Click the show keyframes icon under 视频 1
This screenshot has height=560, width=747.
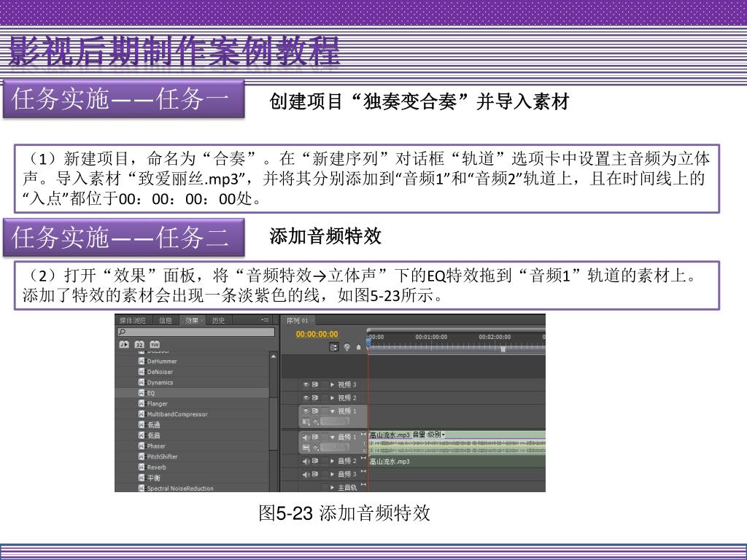click(x=315, y=421)
